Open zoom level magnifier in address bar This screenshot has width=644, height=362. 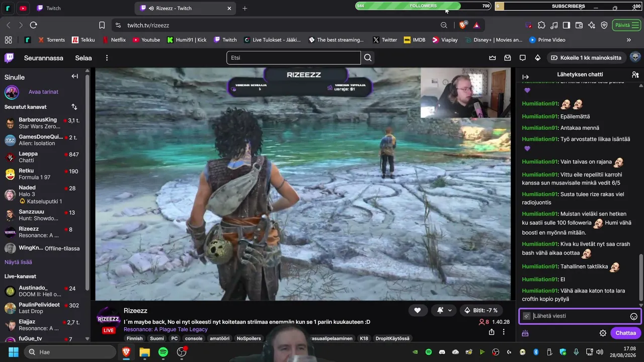(x=444, y=25)
